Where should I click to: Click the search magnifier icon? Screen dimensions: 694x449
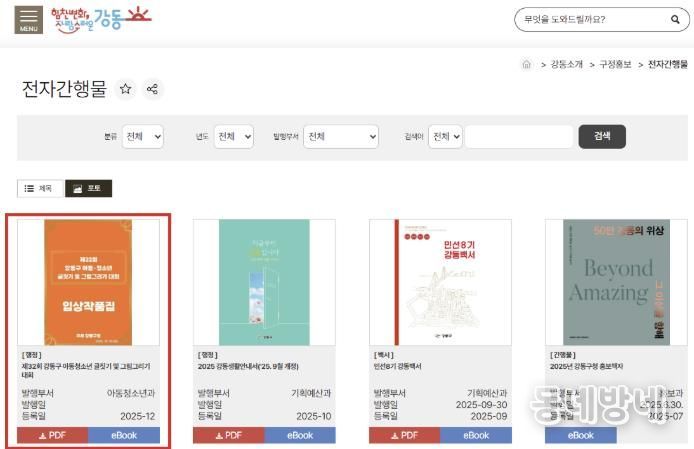click(x=675, y=19)
